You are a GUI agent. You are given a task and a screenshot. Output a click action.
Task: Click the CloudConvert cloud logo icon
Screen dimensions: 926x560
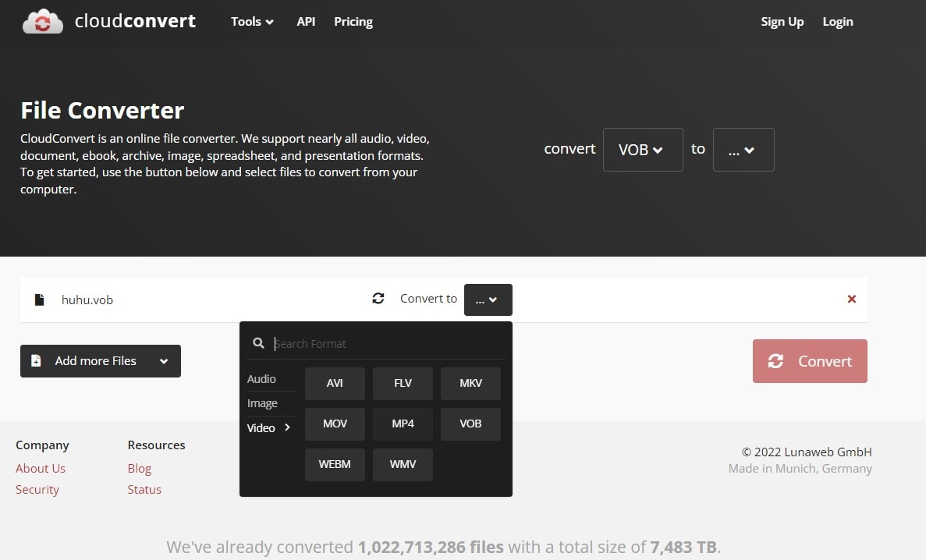point(43,21)
